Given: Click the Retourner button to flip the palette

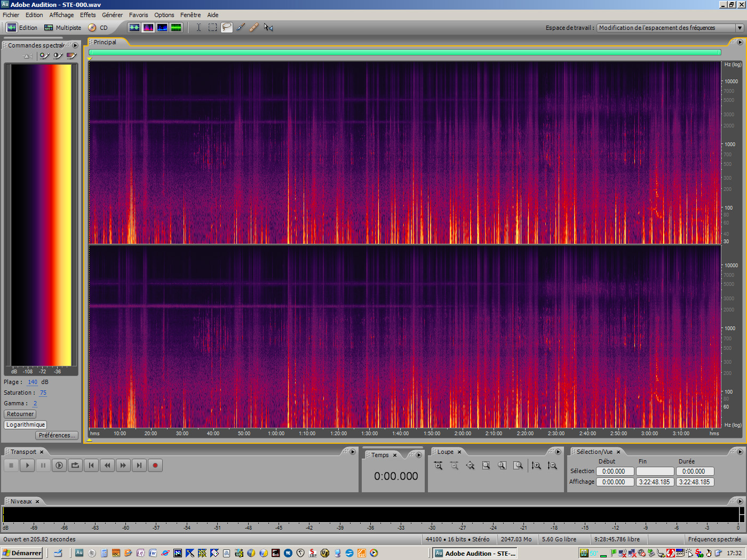Looking at the screenshot, I should 20,414.
